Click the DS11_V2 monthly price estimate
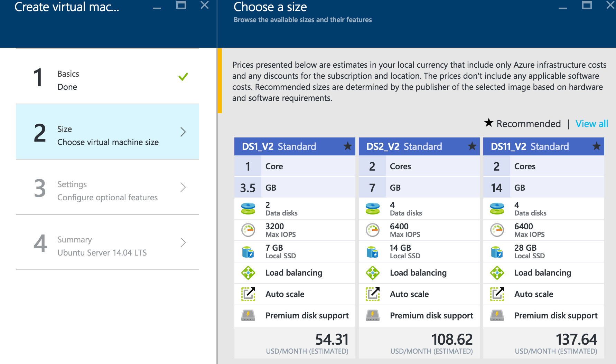The height and width of the screenshot is (364, 616). click(577, 339)
